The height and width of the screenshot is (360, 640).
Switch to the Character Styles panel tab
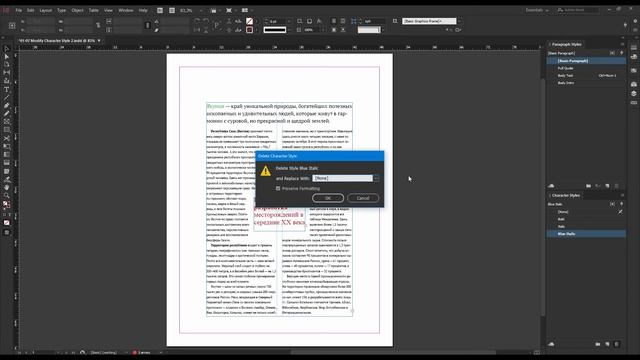coord(565,196)
